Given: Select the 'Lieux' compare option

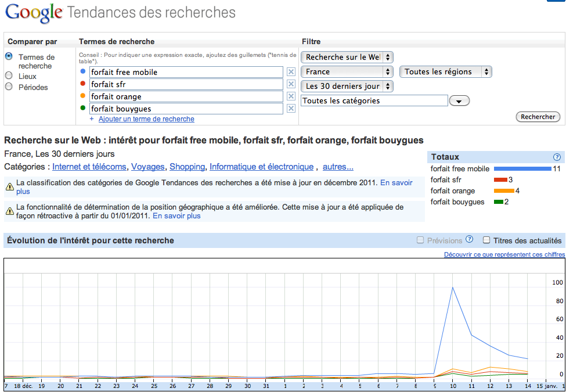Looking at the screenshot, I should pyautogui.click(x=9, y=75).
